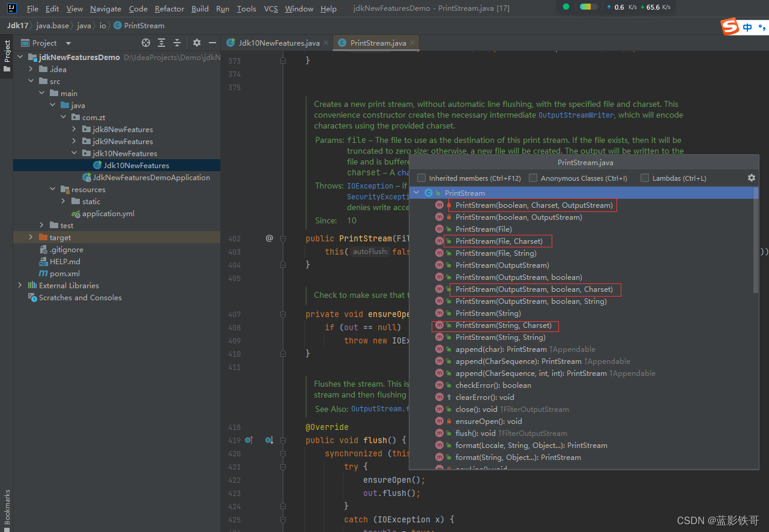769x532 pixels.
Task: Expand jdk8NewFeatures package
Action: click(x=74, y=129)
